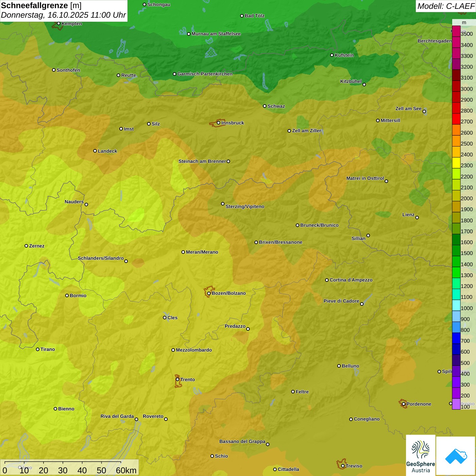This screenshot has width=476, height=476.
Task: Click the Mittersill label
Action: coord(390,120)
